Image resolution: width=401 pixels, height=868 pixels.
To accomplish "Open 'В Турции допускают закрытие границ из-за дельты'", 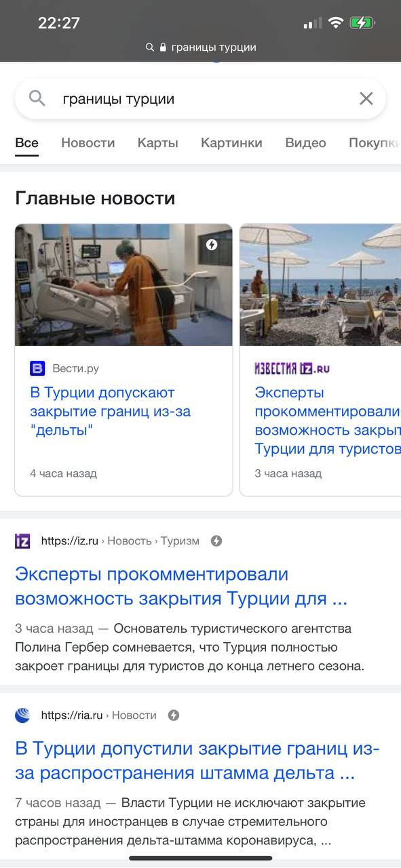I will tap(110, 412).
